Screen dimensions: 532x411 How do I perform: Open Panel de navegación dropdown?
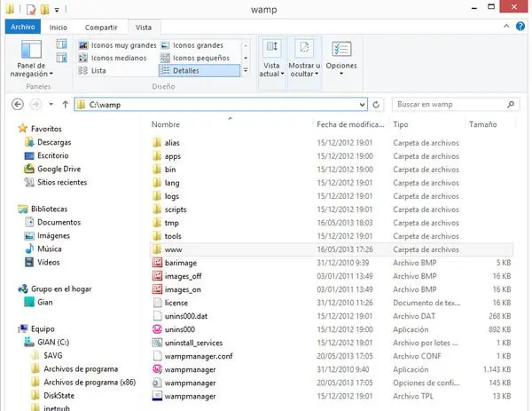click(31, 58)
